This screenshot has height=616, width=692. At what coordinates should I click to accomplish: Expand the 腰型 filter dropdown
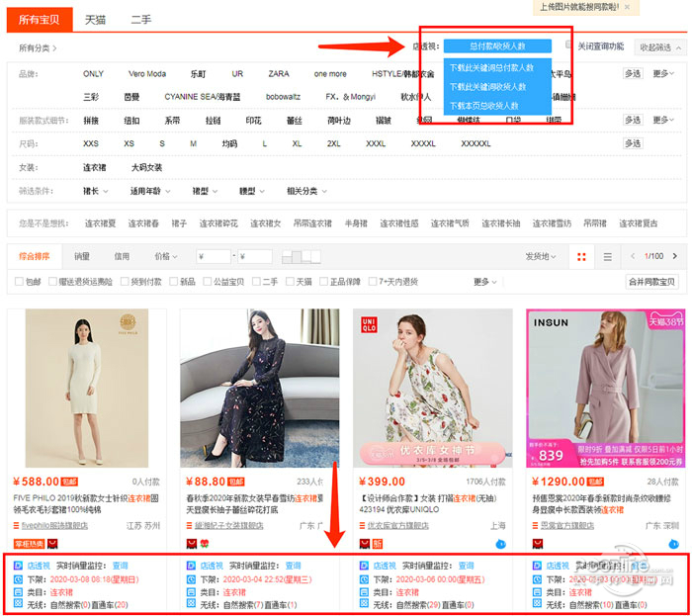point(252,191)
